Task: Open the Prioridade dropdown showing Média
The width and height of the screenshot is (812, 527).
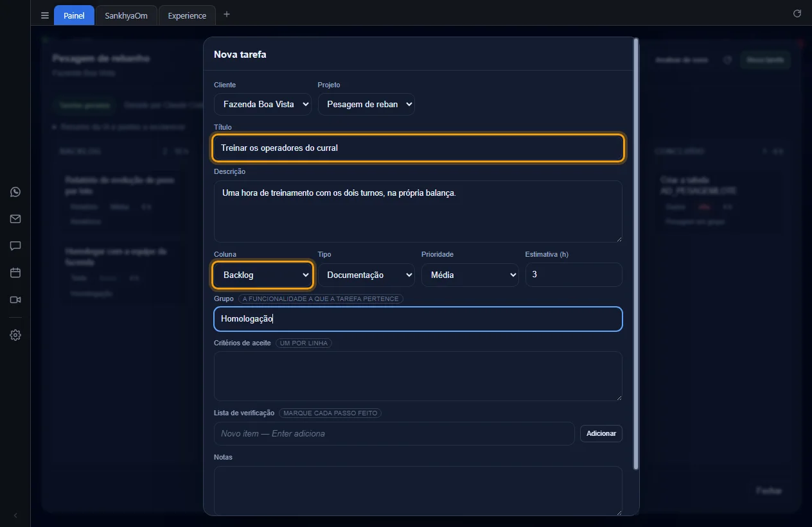Action: (x=470, y=275)
